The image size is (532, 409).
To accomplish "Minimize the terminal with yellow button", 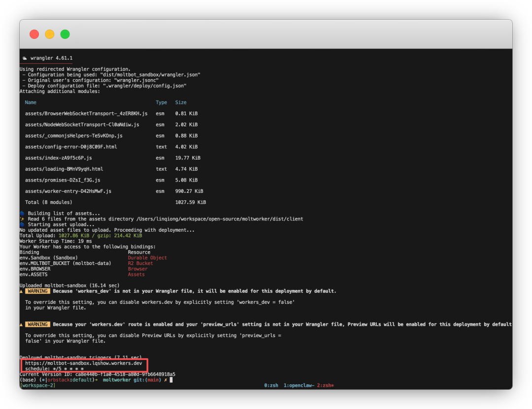I will [x=49, y=34].
